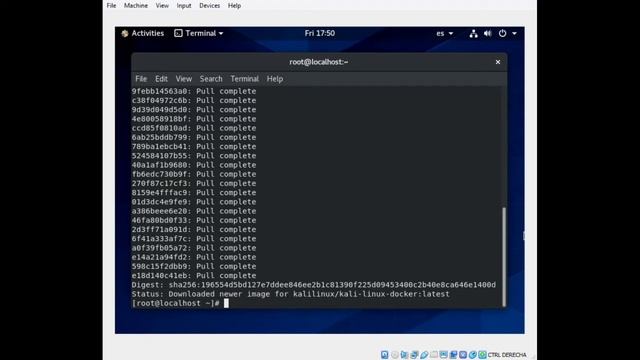Open the terminal Help menu
Image resolution: width=640 pixels, height=360 pixels.
coord(275,79)
